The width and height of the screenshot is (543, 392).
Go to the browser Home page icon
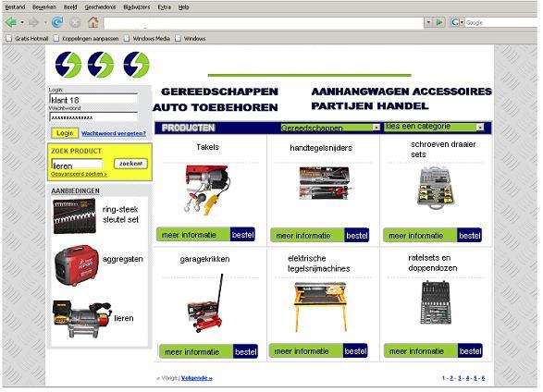[x=93, y=22]
